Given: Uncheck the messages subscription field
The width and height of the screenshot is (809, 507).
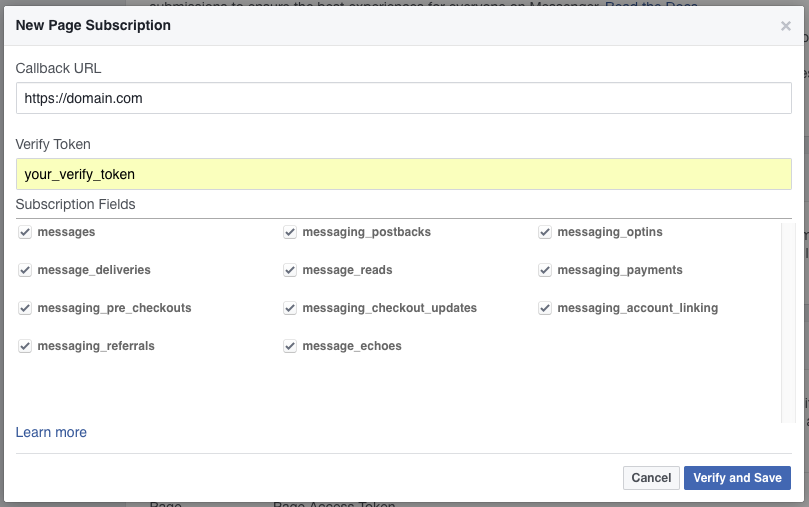Looking at the screenshot, I should [x=25, y=232].
